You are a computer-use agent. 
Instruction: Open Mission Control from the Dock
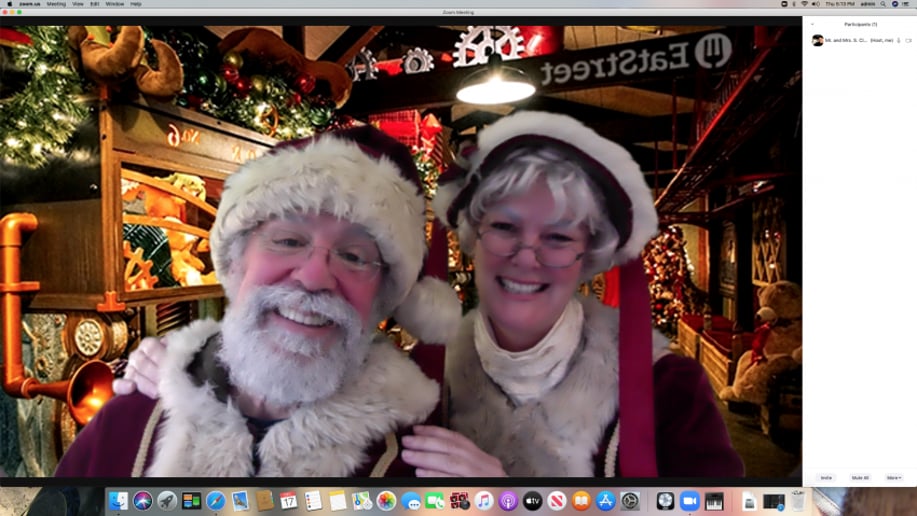tap(191, 501)
